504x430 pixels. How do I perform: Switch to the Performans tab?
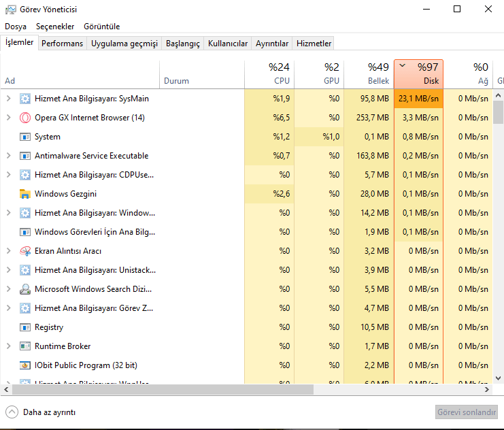[63, 44]
